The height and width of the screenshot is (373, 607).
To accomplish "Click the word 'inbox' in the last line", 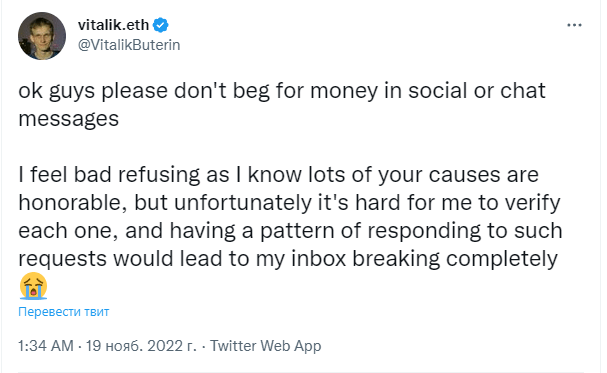I will coord(318,258).
